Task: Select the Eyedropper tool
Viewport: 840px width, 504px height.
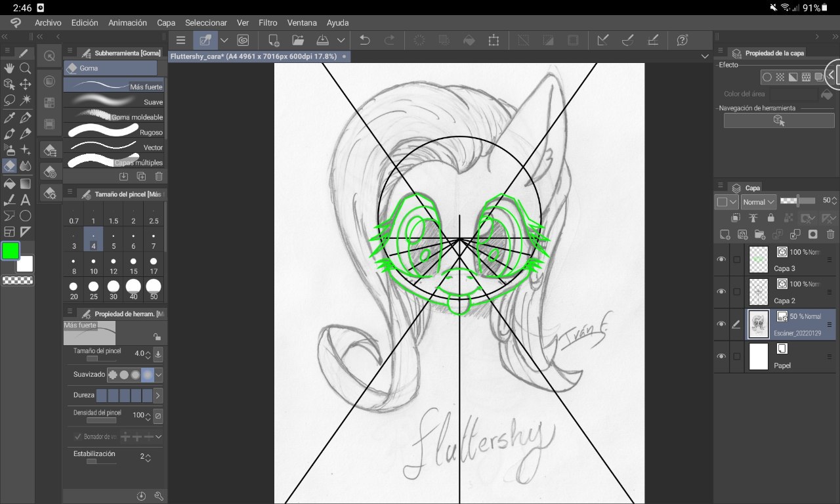Action: tap(9, 117)
